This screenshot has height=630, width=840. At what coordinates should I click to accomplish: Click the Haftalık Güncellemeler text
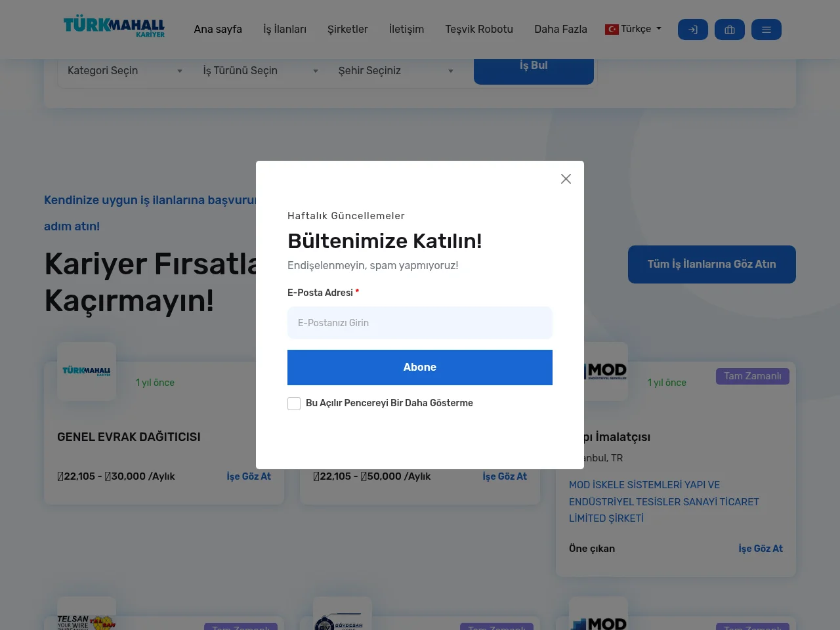pos(346,216)
